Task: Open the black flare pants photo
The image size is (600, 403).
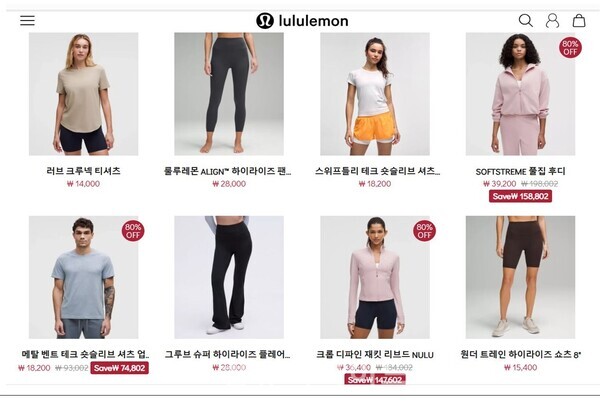Action: coord(229,277)
